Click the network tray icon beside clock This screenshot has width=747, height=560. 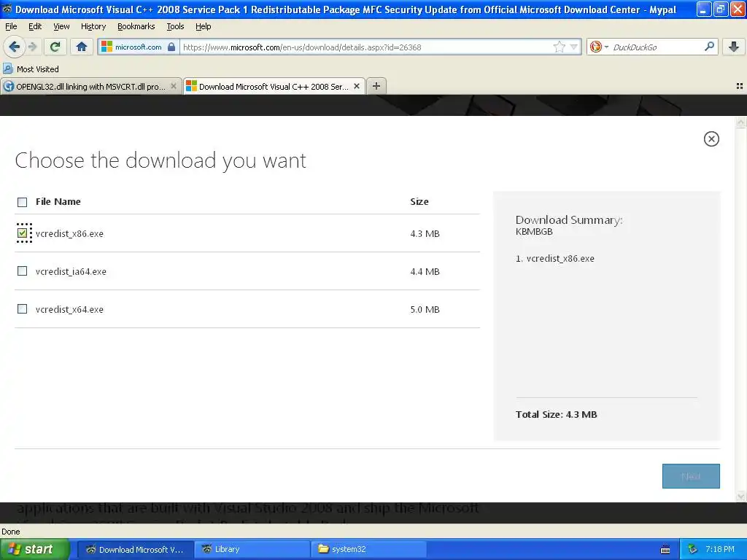click(x=692, y=549)
